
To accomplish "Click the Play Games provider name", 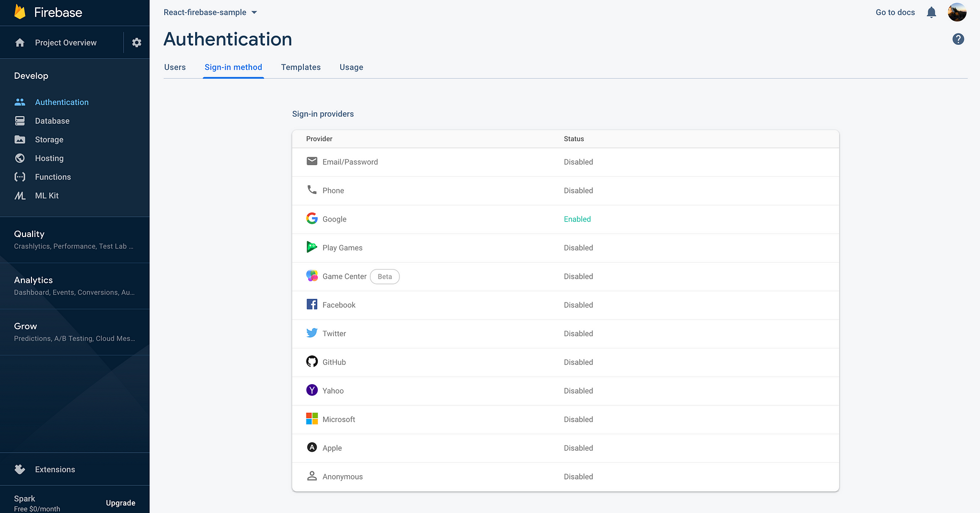I will pyautogui.click(x=342, y=248).
